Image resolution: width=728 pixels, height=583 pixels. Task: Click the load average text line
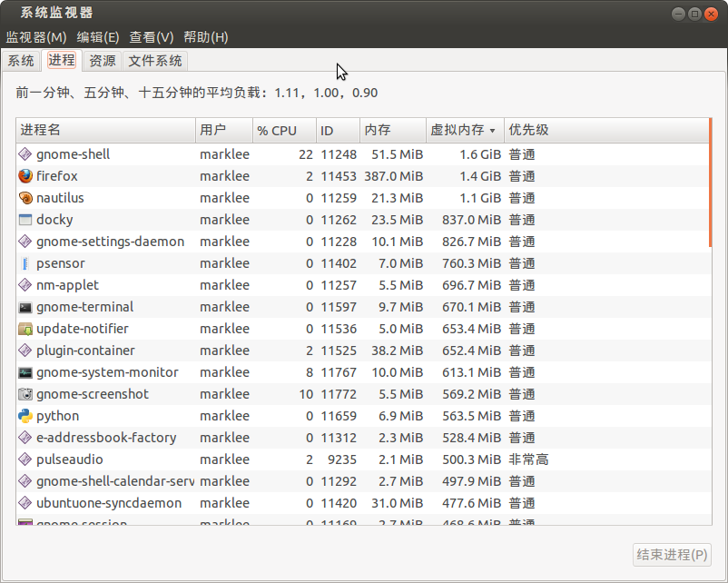(x=197, y=93)
